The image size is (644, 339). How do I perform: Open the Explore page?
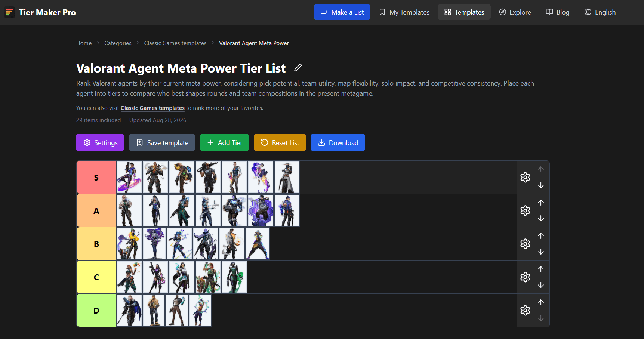(x=515, y=12)
